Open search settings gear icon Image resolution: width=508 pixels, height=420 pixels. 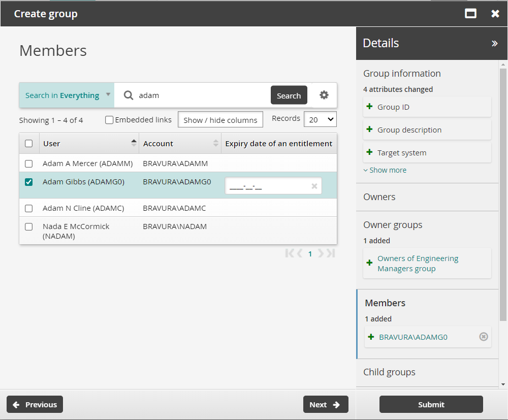[x=324, y=95]
